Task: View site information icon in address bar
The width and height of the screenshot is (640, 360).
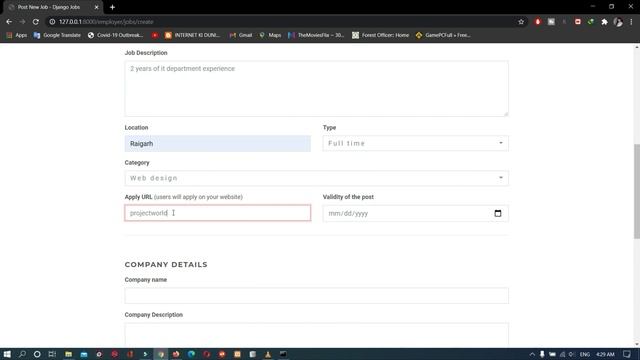Action: [x=52, y=22]
